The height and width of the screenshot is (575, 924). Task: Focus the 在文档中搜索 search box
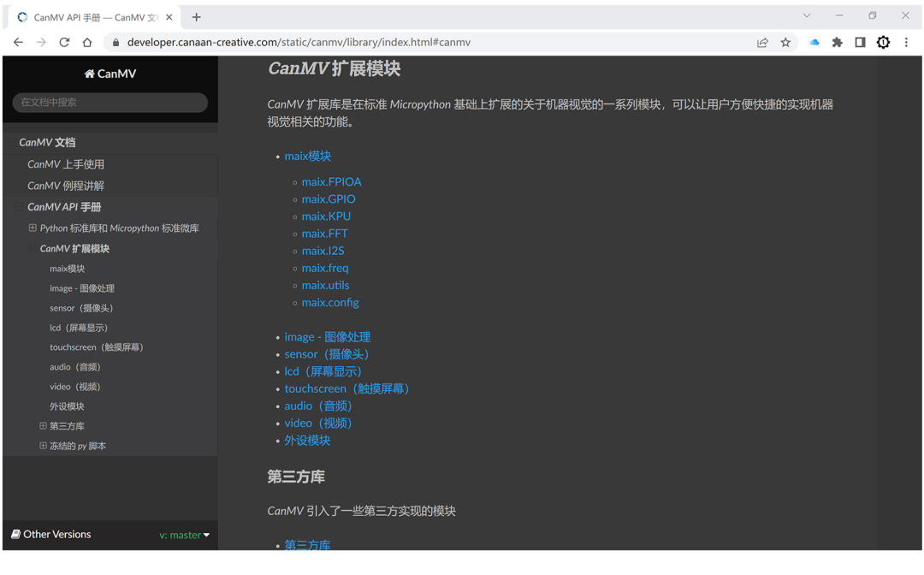point(110,103)
